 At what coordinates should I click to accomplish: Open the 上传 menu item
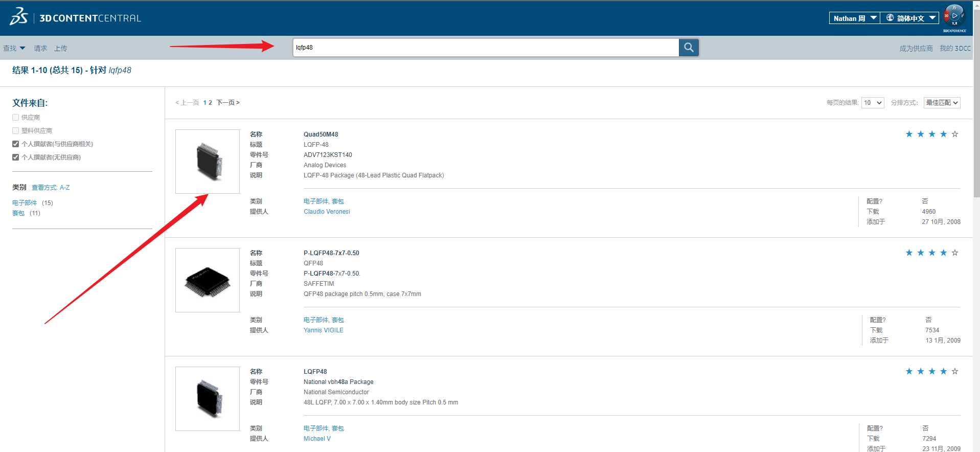(x=61, y=48)
